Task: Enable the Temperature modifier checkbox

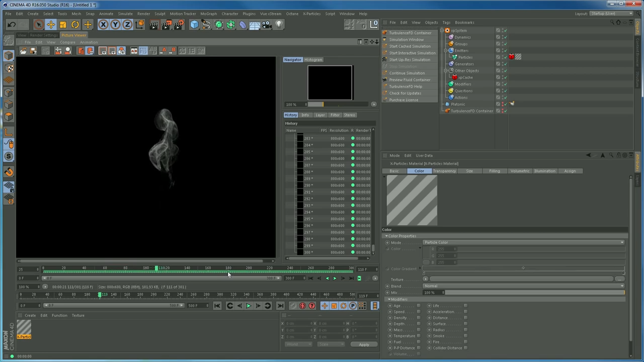Action: [x=418, y=336]
